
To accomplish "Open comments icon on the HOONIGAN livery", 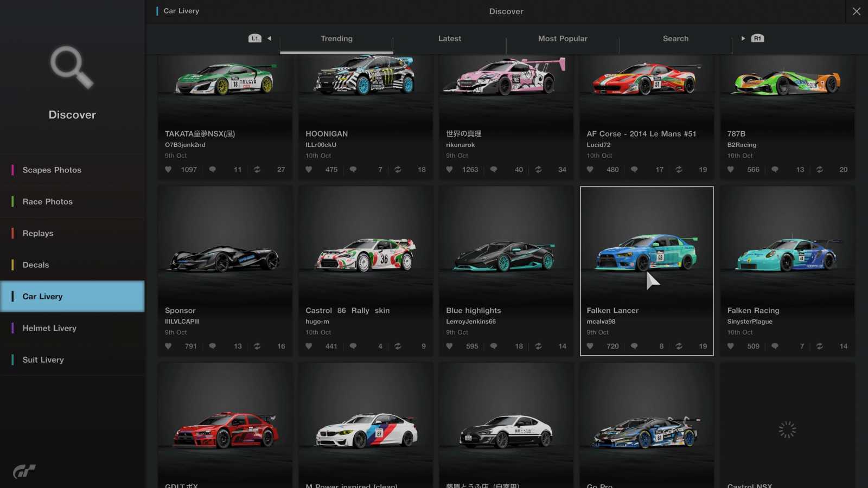I will 353,169.
